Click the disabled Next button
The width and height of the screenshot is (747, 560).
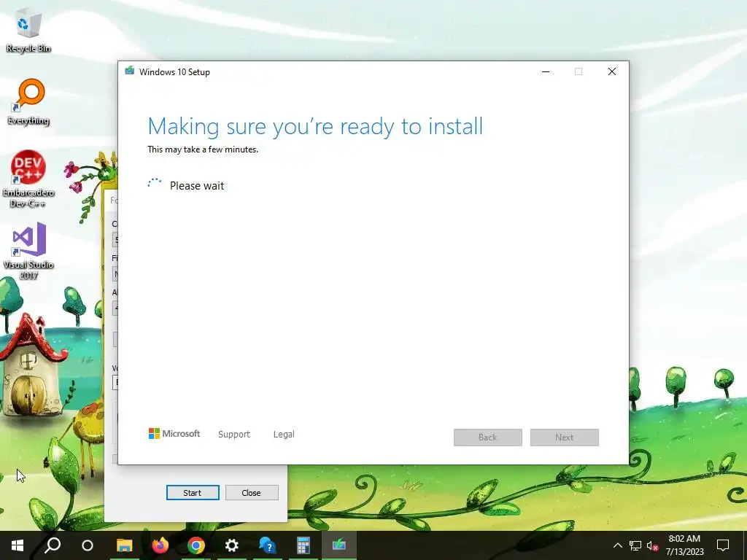coord(565,437)
